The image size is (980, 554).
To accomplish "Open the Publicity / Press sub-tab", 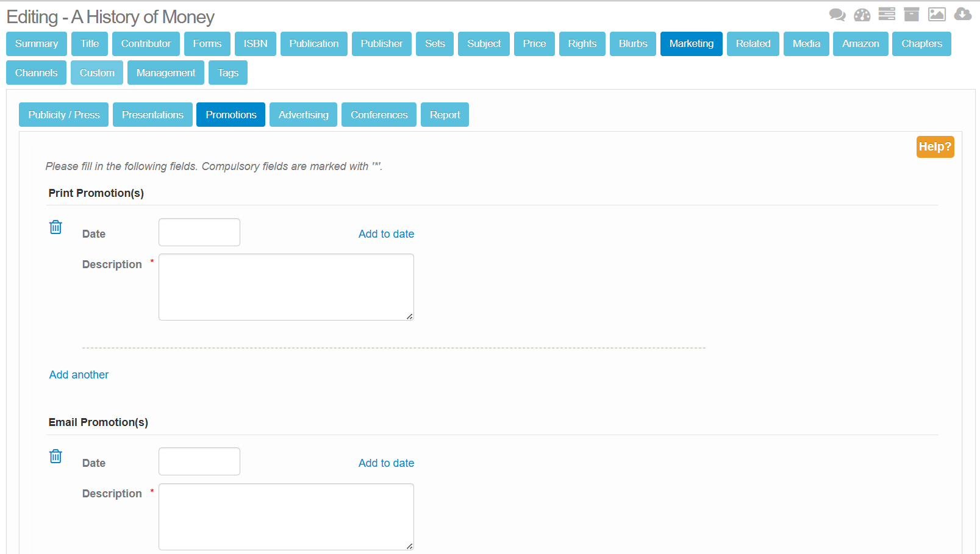I will 64,115.
